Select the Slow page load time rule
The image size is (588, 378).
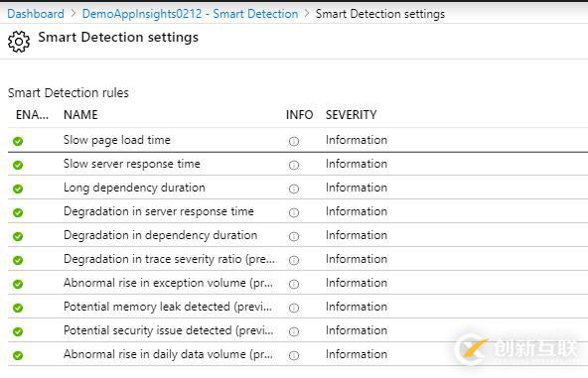[x=117, y=140]
